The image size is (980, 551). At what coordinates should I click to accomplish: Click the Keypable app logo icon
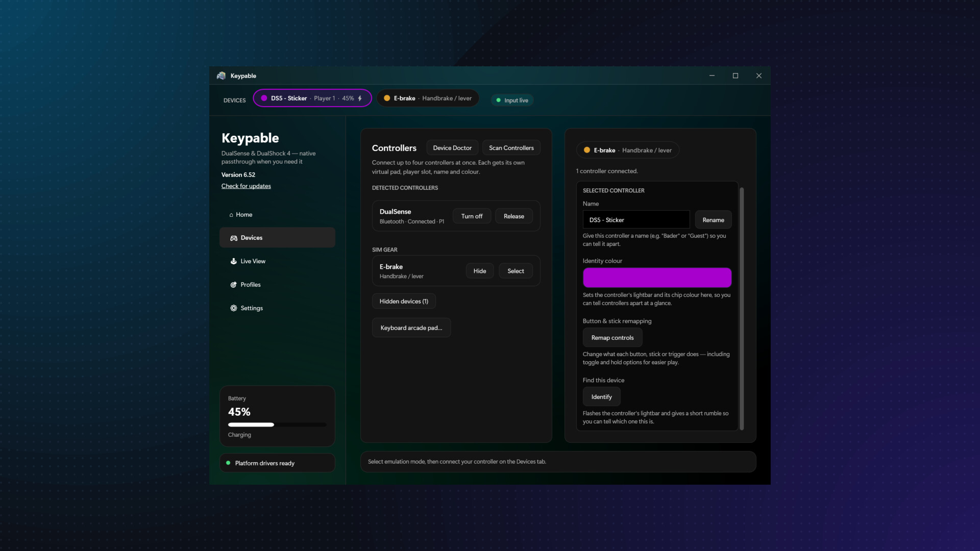tap(221, 76)
